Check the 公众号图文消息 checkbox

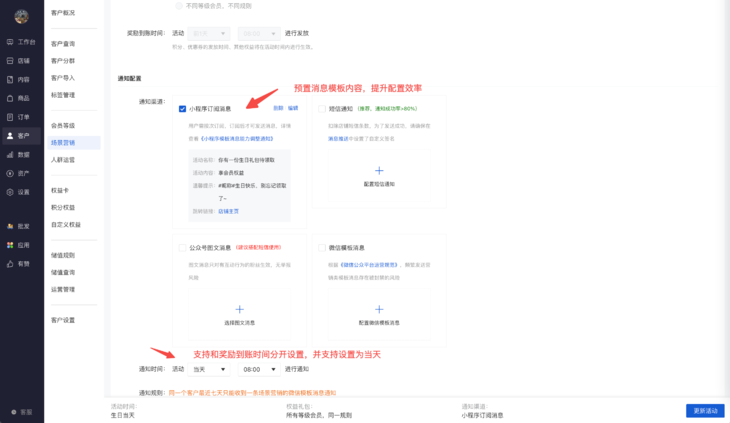coord(182,248)
